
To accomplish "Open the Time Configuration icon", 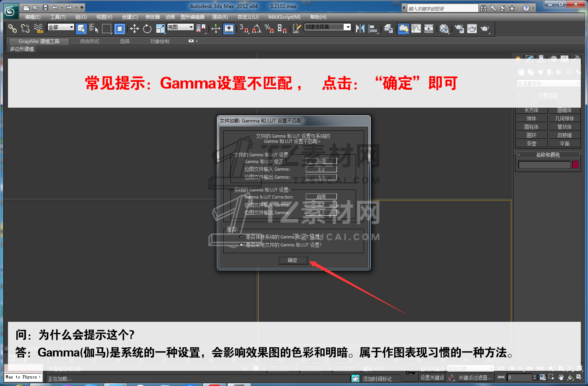I will coord(543,377).
